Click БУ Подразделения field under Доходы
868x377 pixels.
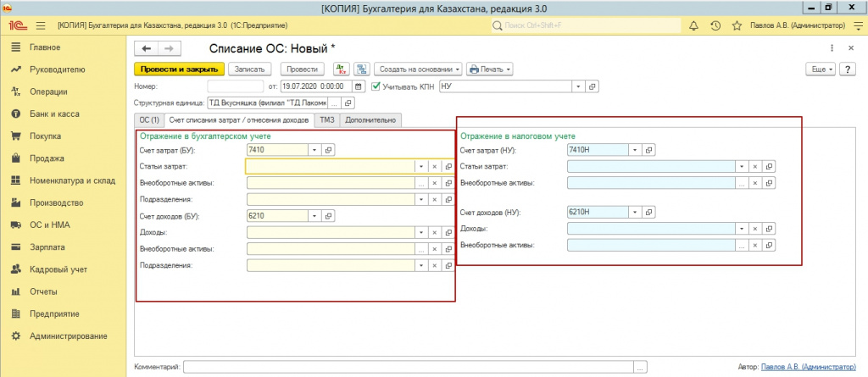pos(331,265)
